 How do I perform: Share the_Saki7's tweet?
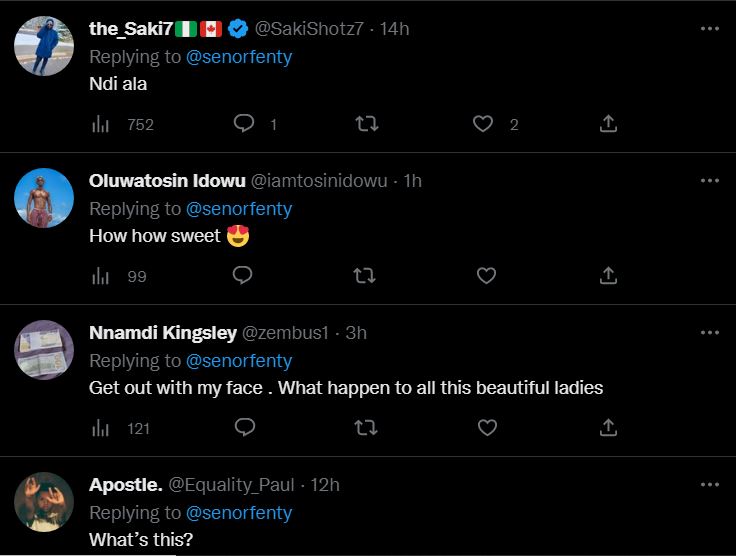[x=608, y=123]
